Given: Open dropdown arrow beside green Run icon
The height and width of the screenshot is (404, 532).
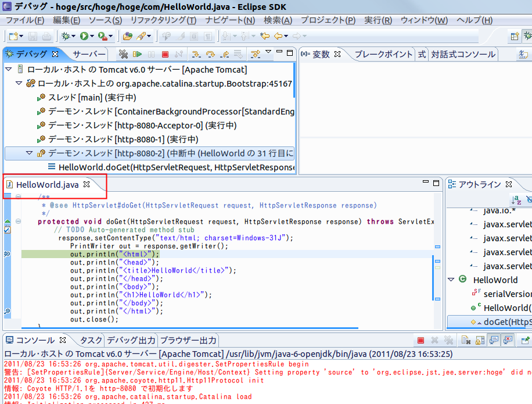Looking at the screenshot, I should click(92, 36).
